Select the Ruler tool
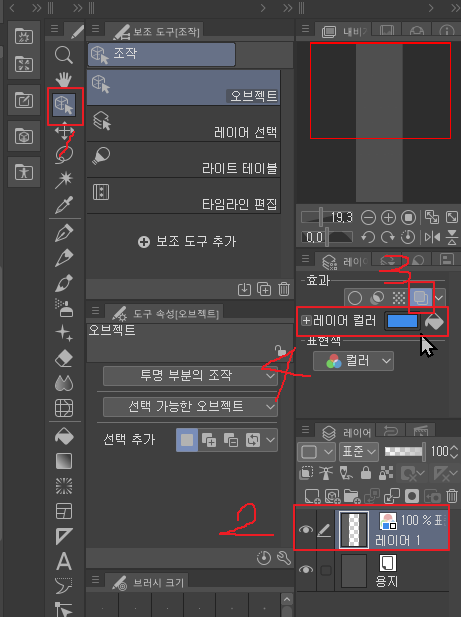This screenshot has height=617, width=461. coord(64,536)
